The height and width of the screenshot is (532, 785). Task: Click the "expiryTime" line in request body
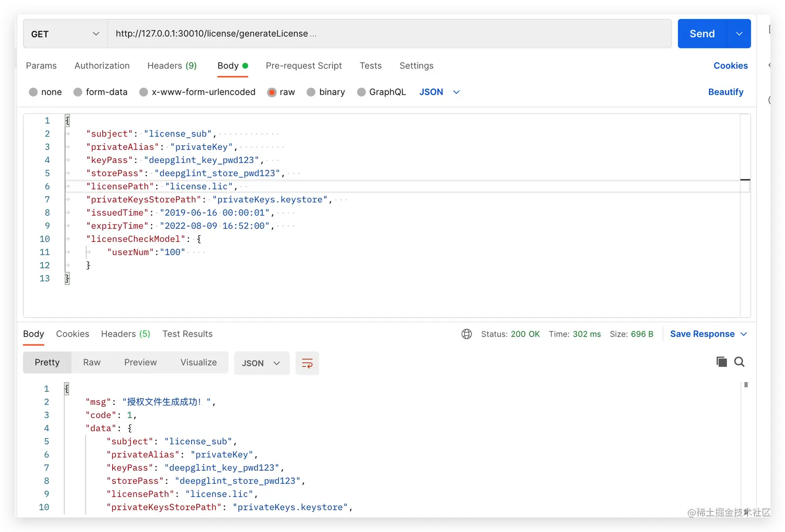[180, 226]
